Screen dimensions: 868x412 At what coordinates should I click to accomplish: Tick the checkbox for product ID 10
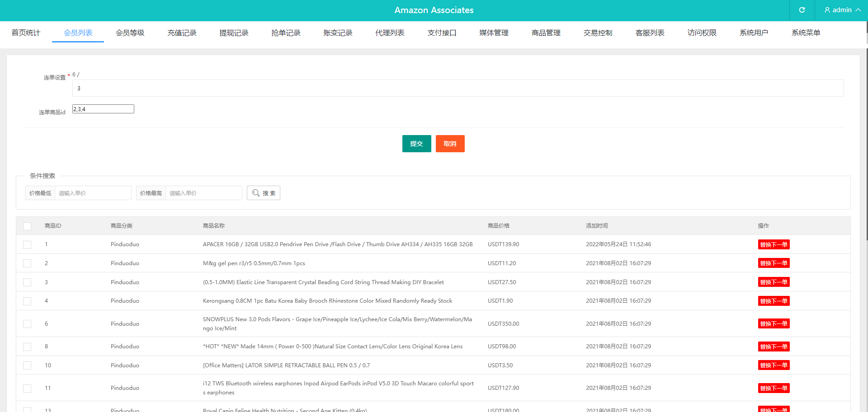click(x=27, y=365)
